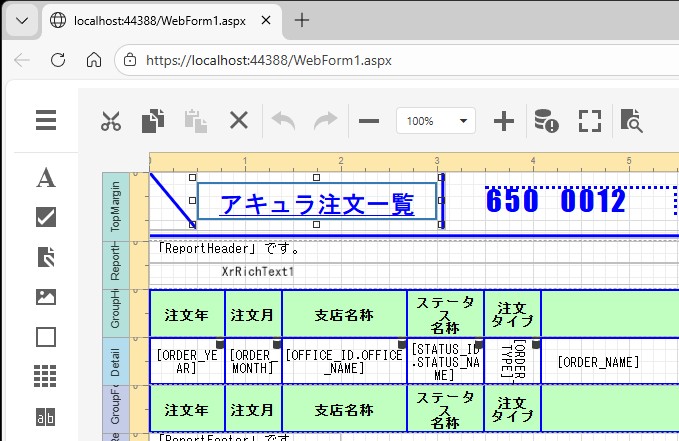Open a new browser tab
This screenshot has height=441, width=679.
point(302,20)
